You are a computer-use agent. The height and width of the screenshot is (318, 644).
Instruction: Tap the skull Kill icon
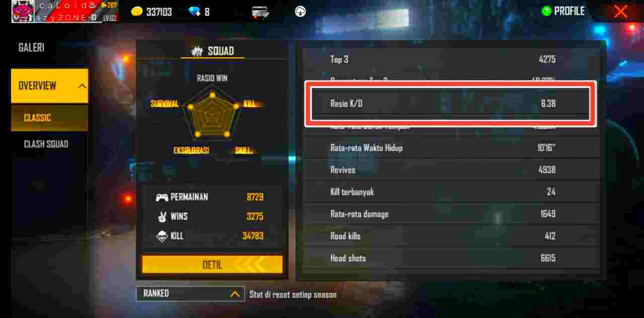click(x=162, y=235)
